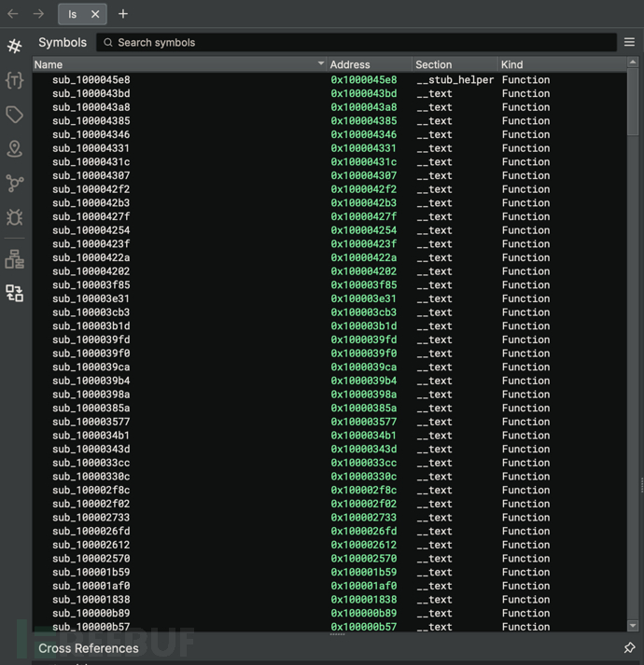Toggle the Cross References sidebar icon

point(14,294)
